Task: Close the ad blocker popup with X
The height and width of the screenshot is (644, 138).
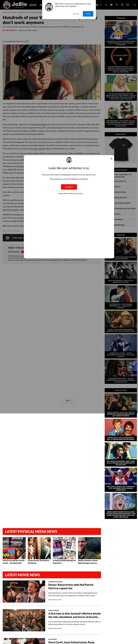Action: click(x=111, y=159)
